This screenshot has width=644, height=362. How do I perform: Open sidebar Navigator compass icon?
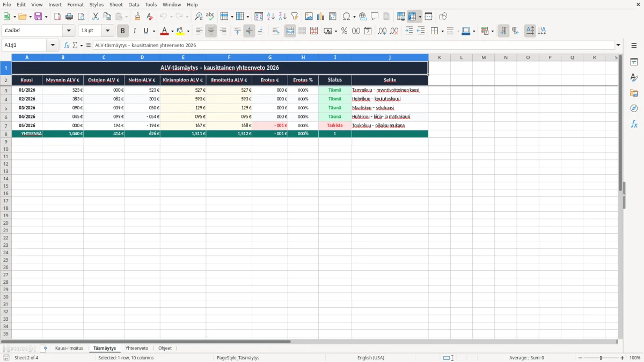(634, 108)
